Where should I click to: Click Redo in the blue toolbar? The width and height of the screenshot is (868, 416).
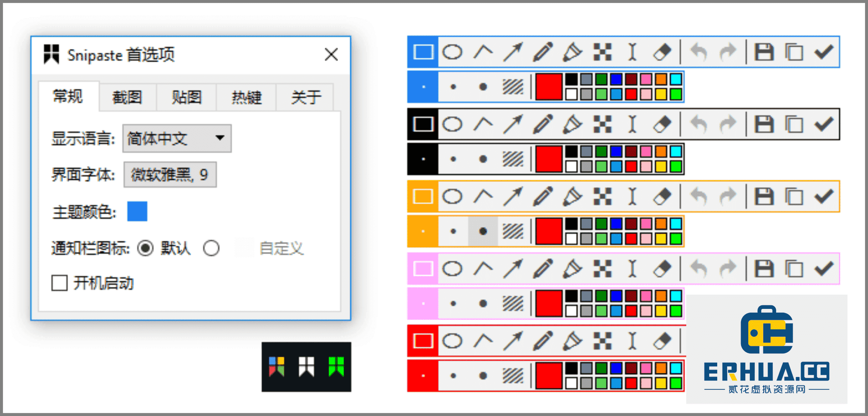728,52
